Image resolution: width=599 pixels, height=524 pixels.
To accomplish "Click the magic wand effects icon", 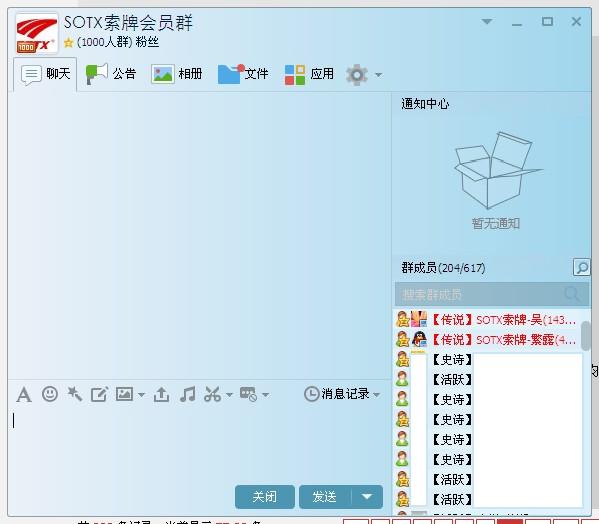I will coord(74,394).
